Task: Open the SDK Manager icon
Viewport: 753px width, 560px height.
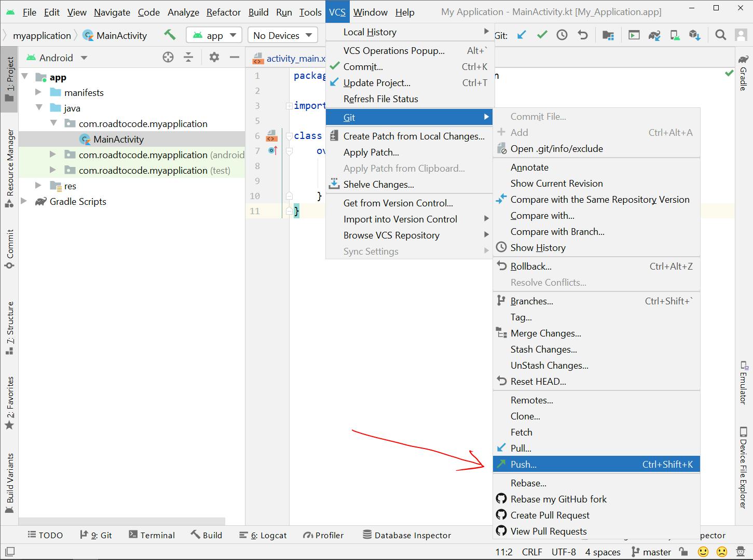Action: [695, 35]
